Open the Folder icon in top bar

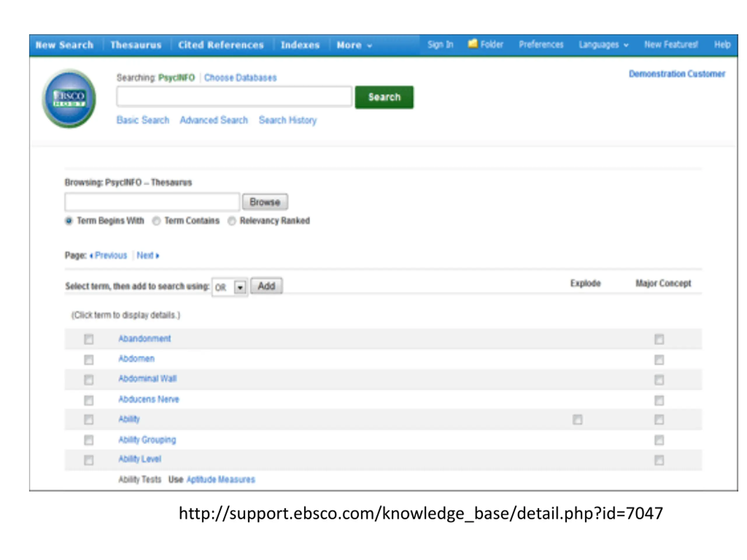click(x=473, y=44)
